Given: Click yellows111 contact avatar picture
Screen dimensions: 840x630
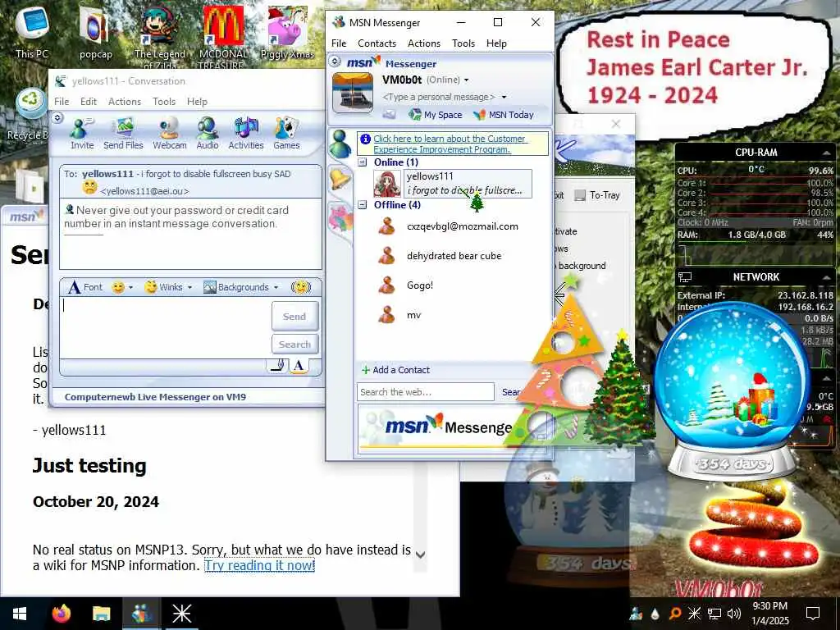Looking at the screenshot, I should click(387, 184).
